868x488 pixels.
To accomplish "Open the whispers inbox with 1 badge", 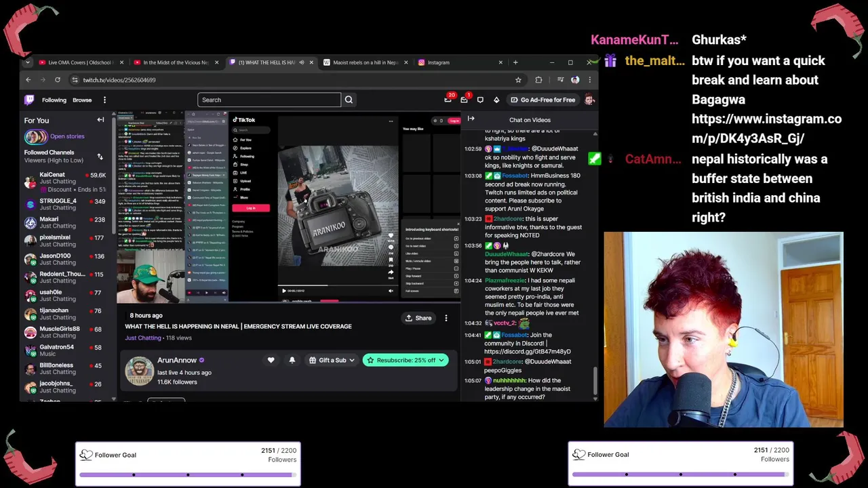I will point(464,100).
